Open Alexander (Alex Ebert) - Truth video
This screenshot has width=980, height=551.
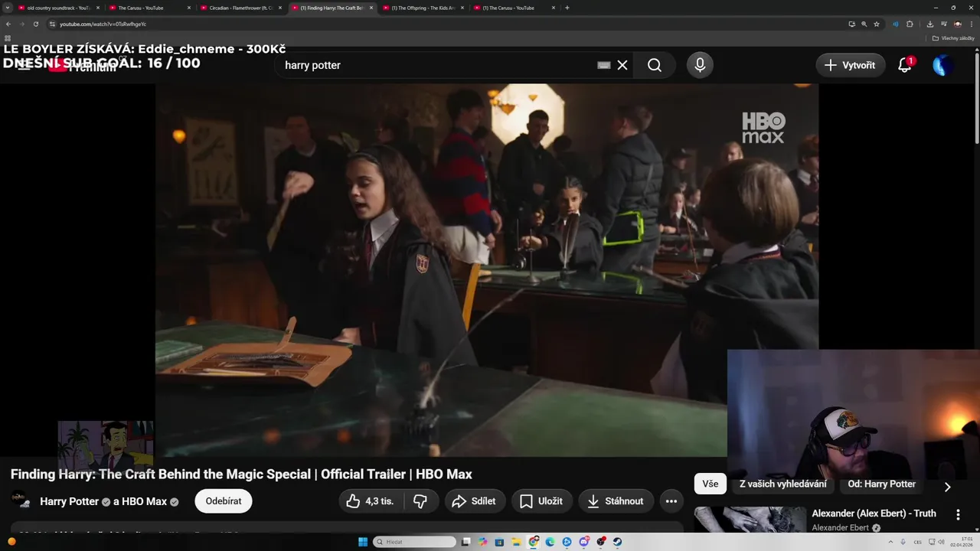coord(874,514)
